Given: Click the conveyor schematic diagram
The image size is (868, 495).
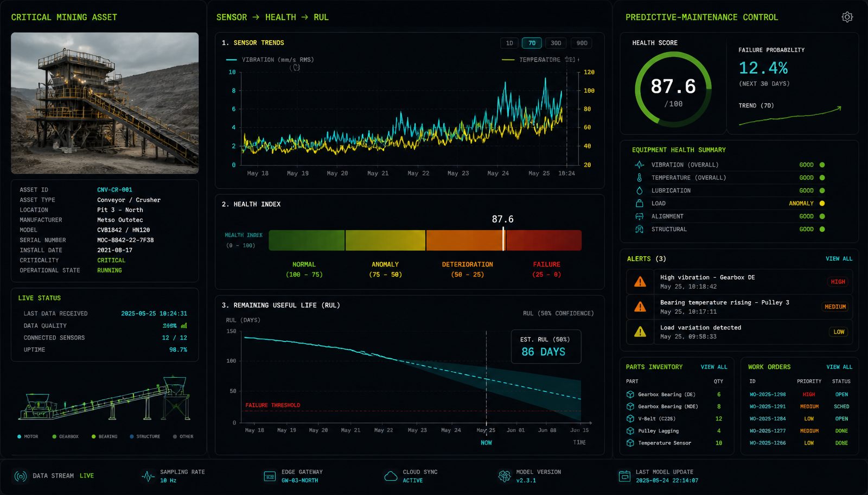Looking at the screenshot, I should pos(105,398).
